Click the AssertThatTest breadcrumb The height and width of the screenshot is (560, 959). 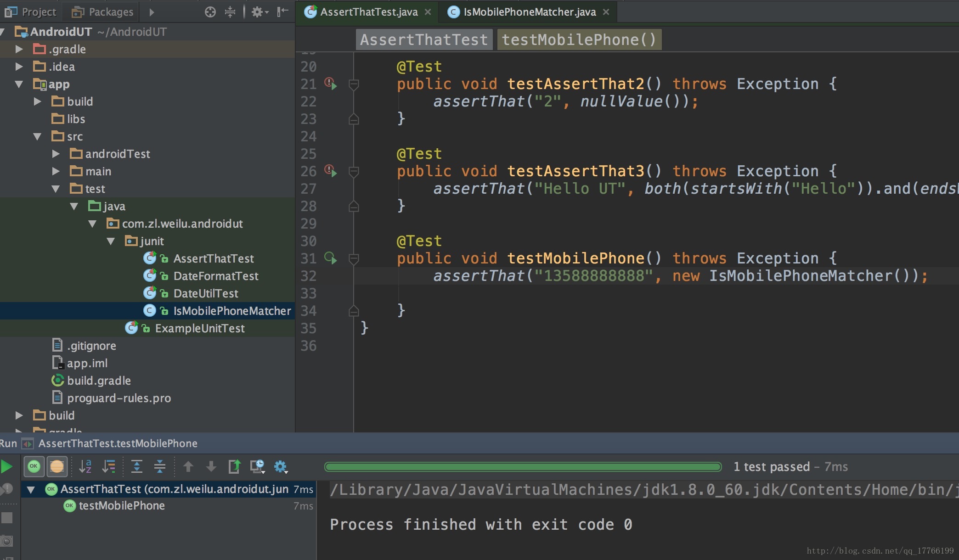click(x=423, y=39)
